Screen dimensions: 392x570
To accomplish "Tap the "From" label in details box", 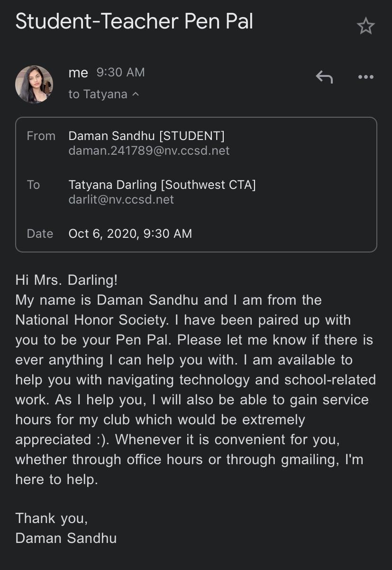I will (41, 136).
